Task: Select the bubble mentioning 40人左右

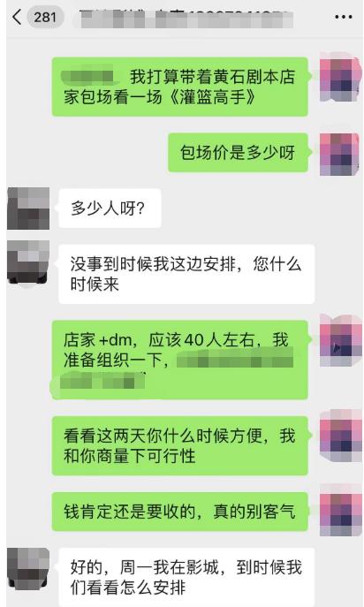Action: (x=180, y=360)
